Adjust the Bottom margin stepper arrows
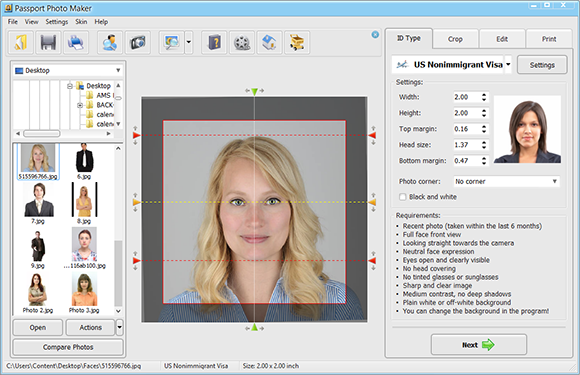The image size is (580, 375). pyautogui.click(x=484, y=161)
